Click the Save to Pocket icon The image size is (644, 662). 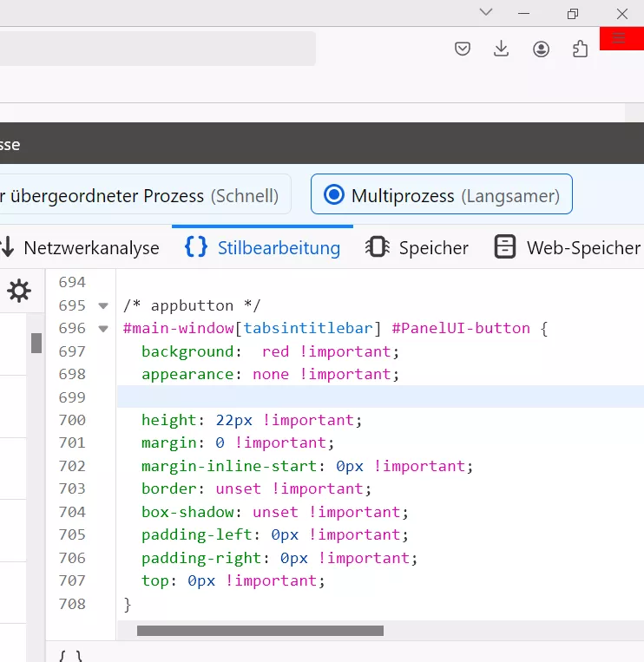[x=463, y=49]
